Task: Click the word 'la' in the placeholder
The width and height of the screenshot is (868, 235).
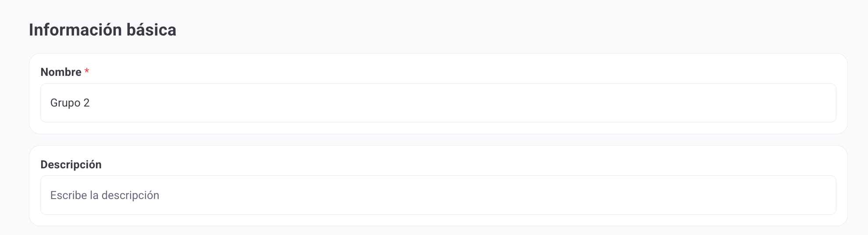Action: pos(94,196)
